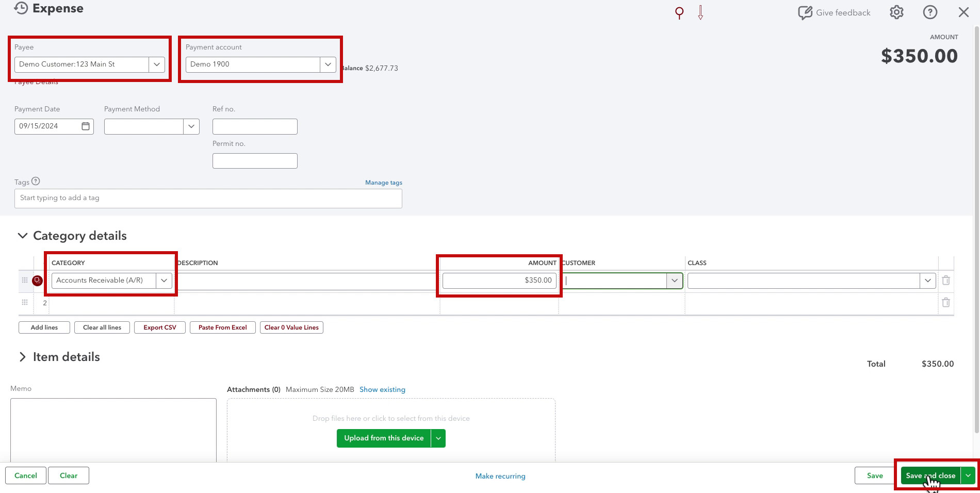980x493 pixels.
Task: Click the Tags help icon
Action: click(36, 182)
